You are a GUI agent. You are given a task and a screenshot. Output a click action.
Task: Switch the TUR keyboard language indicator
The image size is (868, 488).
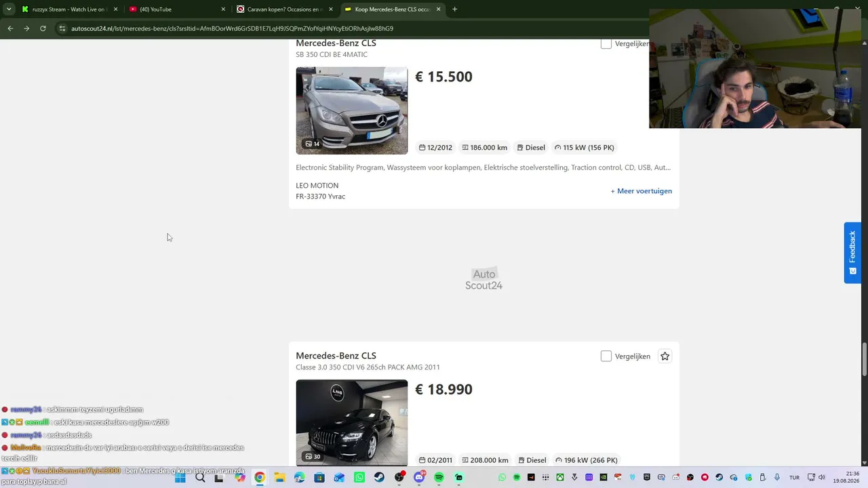click(794, 478)
